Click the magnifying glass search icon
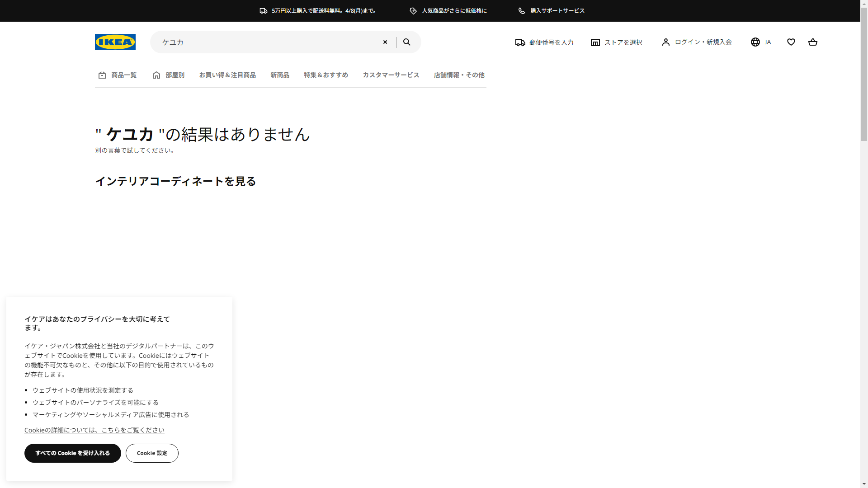 pos(407,42)
